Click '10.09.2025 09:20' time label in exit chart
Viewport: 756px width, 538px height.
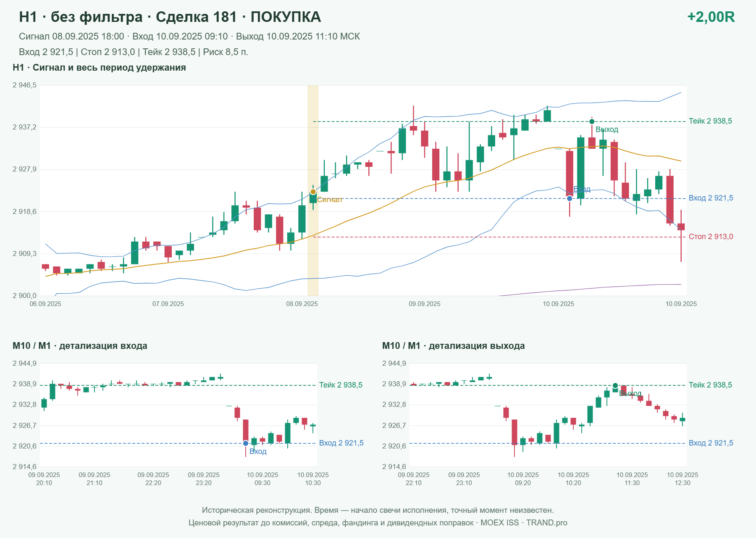pos(523,479)
